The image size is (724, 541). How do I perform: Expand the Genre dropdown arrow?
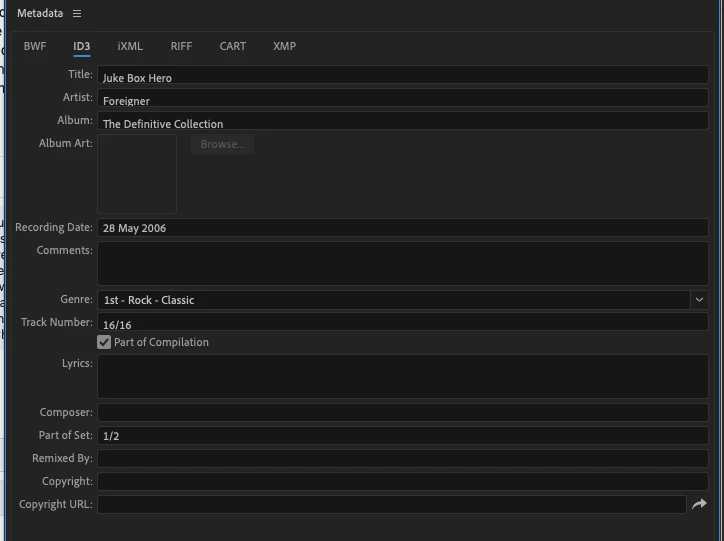click(x=699, y=300)
